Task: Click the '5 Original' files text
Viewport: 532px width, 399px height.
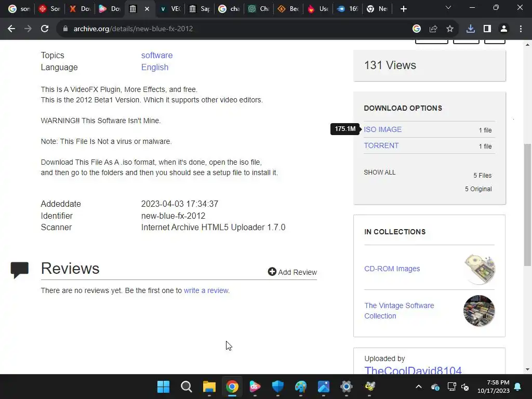Action: click(x=478, y=189)
